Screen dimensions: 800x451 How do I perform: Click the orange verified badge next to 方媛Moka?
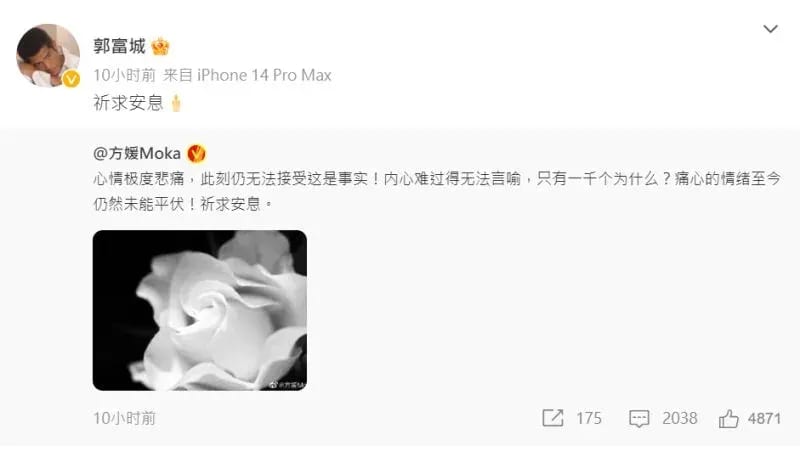pyautogui.click(x=196, y=154)
